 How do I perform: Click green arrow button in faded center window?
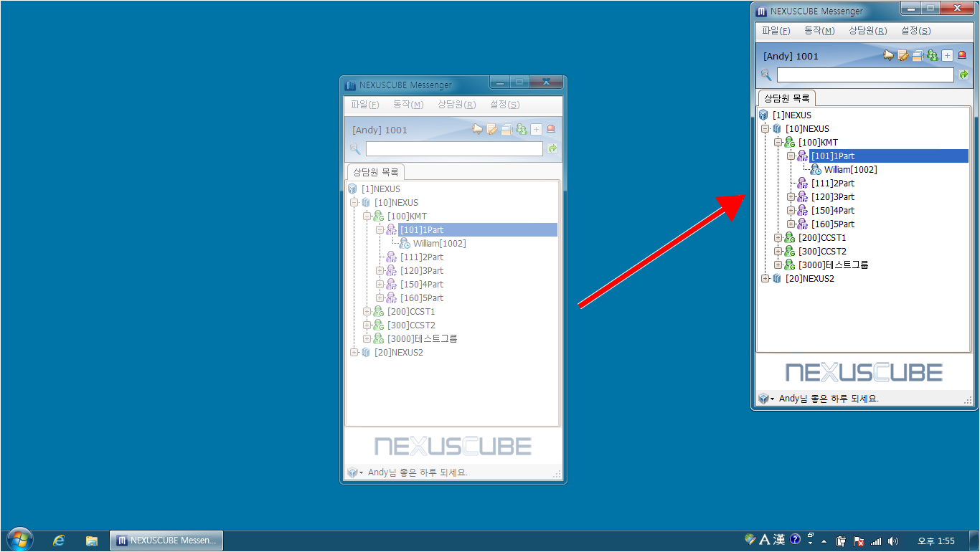552,148
